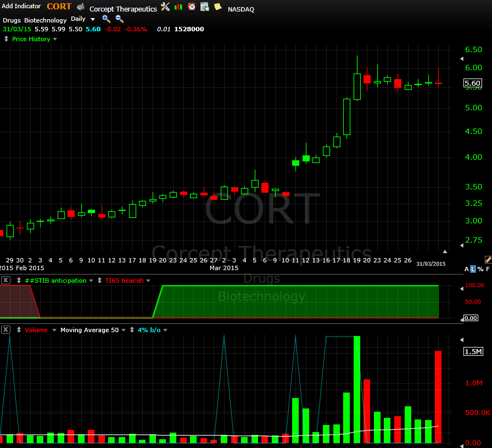Image resolution: width=492 pixels, height=448 pixels.
Task: Click the bottom scale arrow of the volume pane
Action: coord(462,445)
